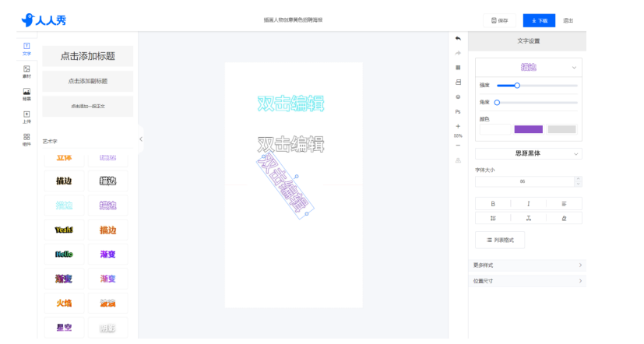Click the layers icon in vertical toolbar

pos(458,97)
